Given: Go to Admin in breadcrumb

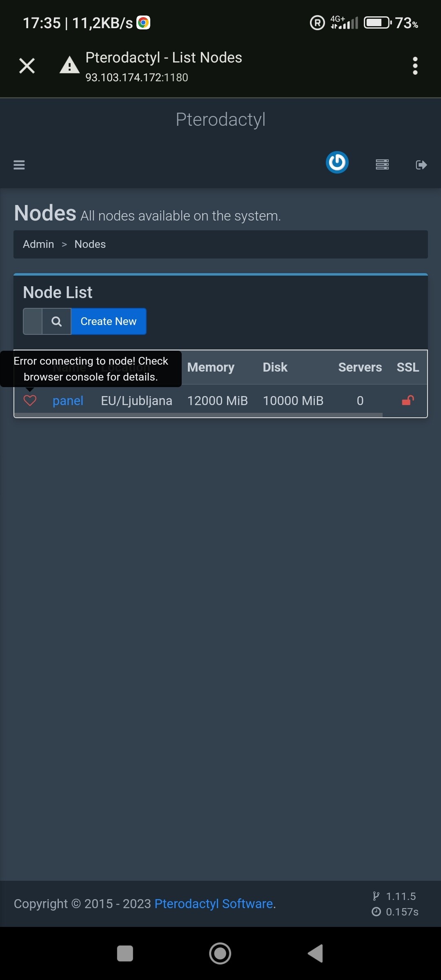Looking at the screenshot, I should click(x=38, y=244).
